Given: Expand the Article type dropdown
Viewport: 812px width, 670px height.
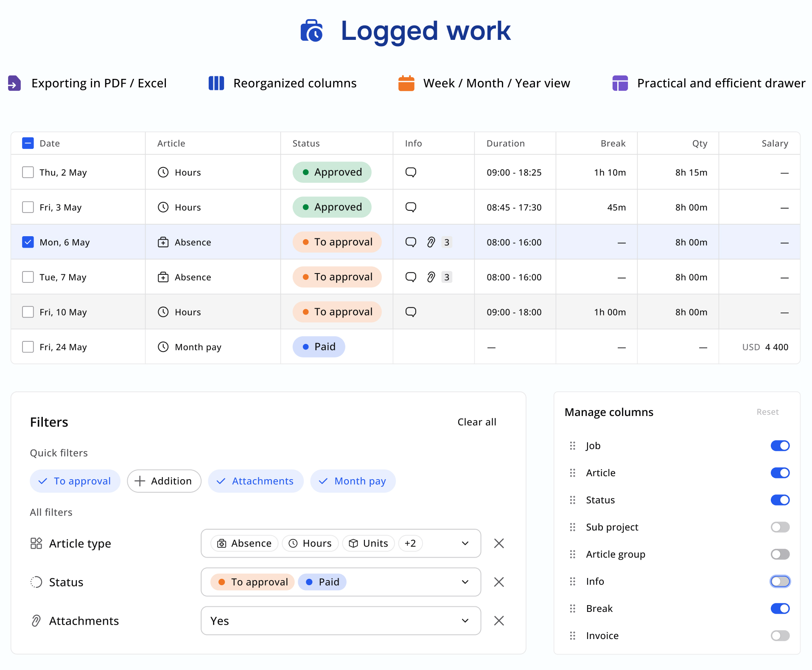Looking at the screenshot, I should point(465,543).
